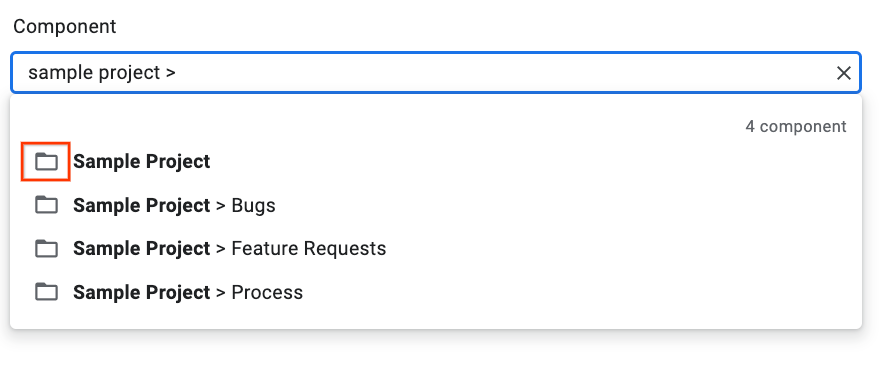Pick Sample Project > Feature Requests option
This screenshot has width=881, height=375.
(x=435, y=249)
